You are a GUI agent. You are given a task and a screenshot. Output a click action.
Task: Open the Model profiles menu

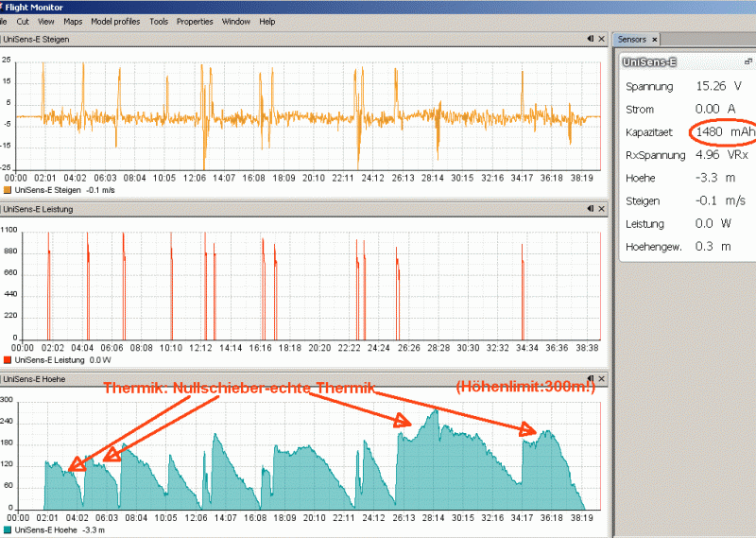click(115, 22)
